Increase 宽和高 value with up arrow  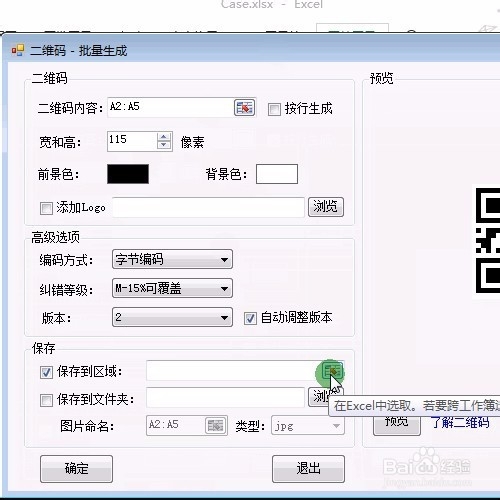(x=164, y=137)
